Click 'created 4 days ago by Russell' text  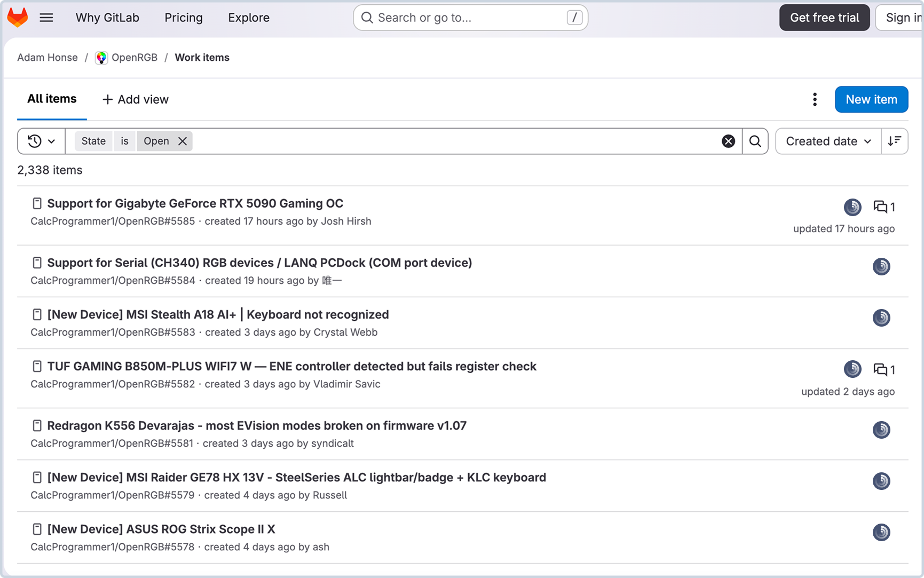pos(275,495)
